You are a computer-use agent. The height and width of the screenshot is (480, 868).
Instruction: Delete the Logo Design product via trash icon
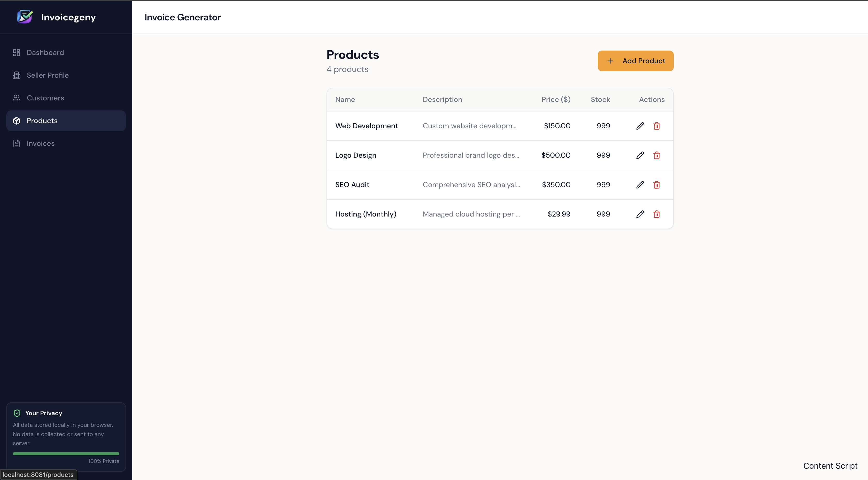pyautogui.click(x=656, y=155)
